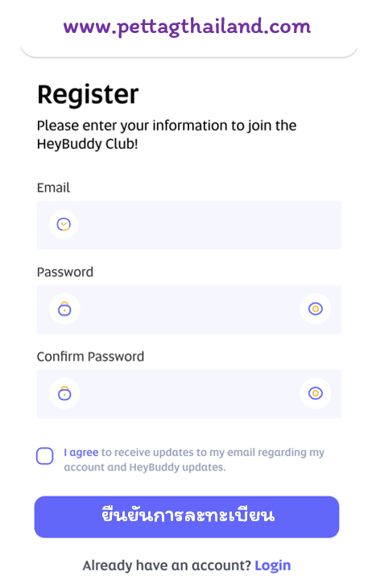This screenshot has width=376, height=588.
Task: Click the "account and HeyBuddy updates" consent text
Action: pyautogui.click(x=145, y=467)
